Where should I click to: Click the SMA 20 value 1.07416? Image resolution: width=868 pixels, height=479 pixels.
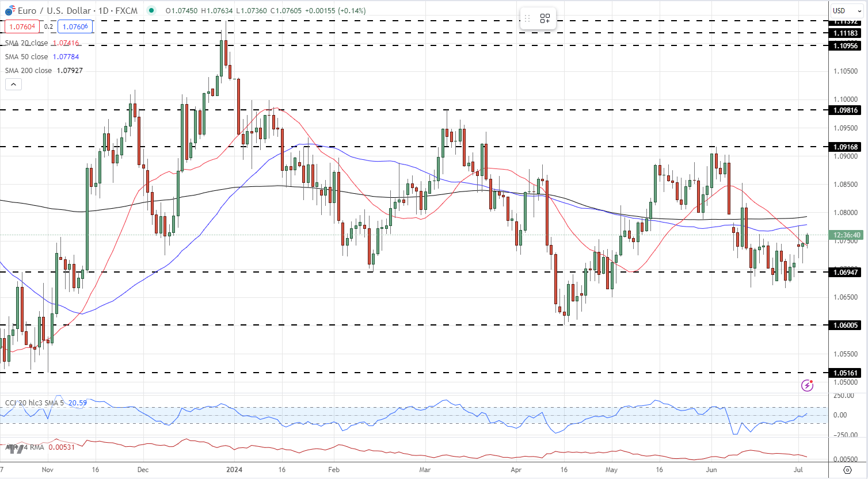66,43
